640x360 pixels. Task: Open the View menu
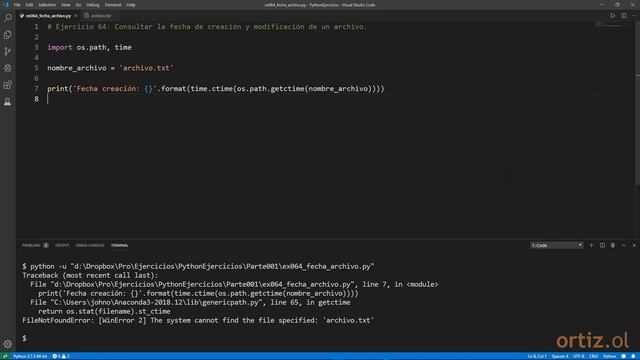pos(65,5)
